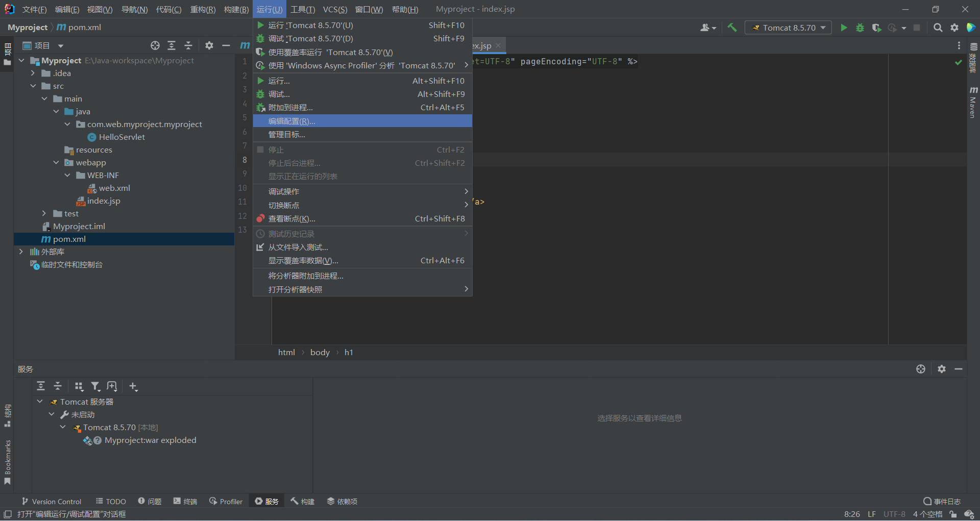The image size is (980, 521).
Task: Click the Stop square icon in toolbar
Action: point(917,28)
